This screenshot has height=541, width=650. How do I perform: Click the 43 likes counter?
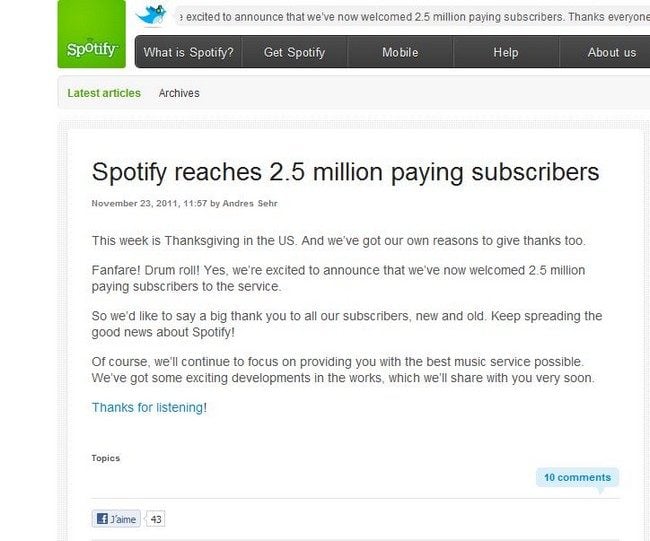[x=157, y=519]
